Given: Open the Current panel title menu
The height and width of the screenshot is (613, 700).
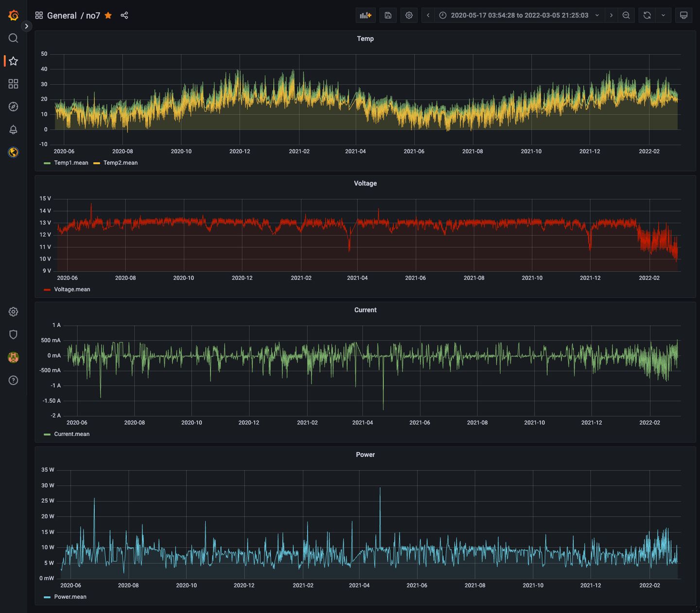Looking at the screenshot, I should [x=365, y=310].
